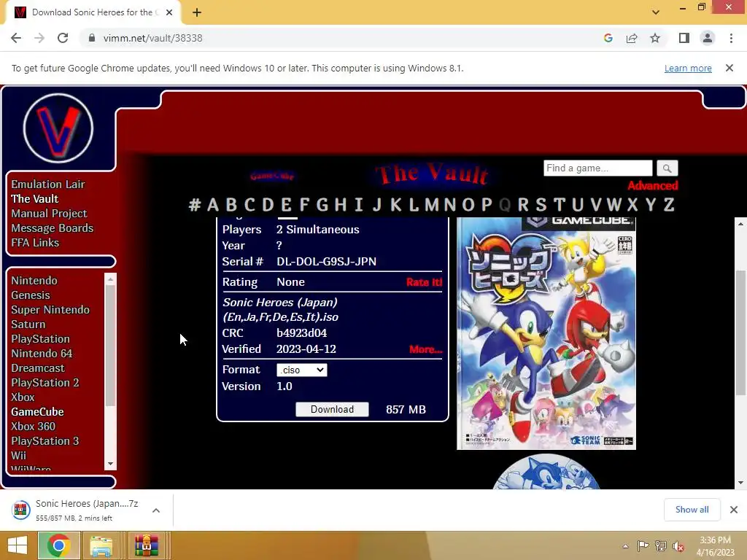Click the systems list scroll-down arrow
747x560 pixels.
click(x=111, y=464)
